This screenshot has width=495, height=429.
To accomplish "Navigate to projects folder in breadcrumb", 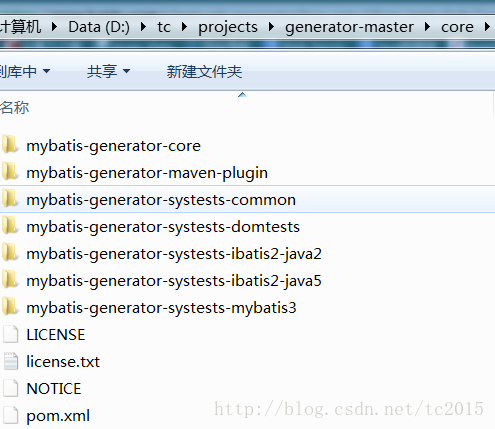I will pos(228,27).
